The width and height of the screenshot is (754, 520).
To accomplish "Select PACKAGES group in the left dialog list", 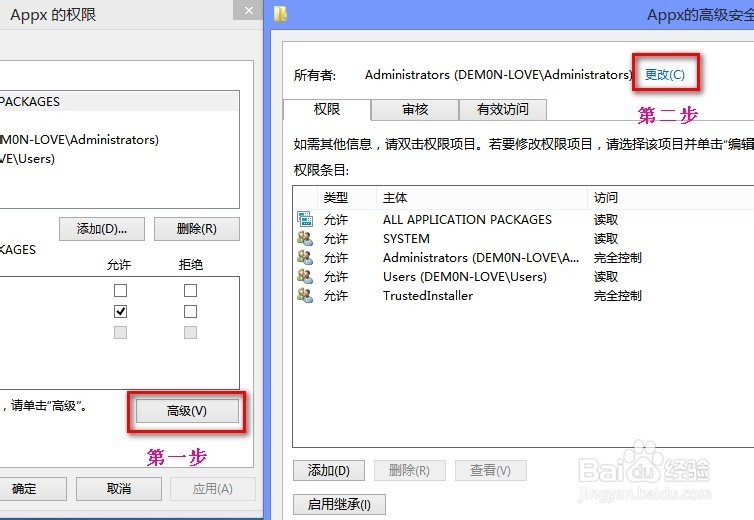I will click(x=119, y=101).
